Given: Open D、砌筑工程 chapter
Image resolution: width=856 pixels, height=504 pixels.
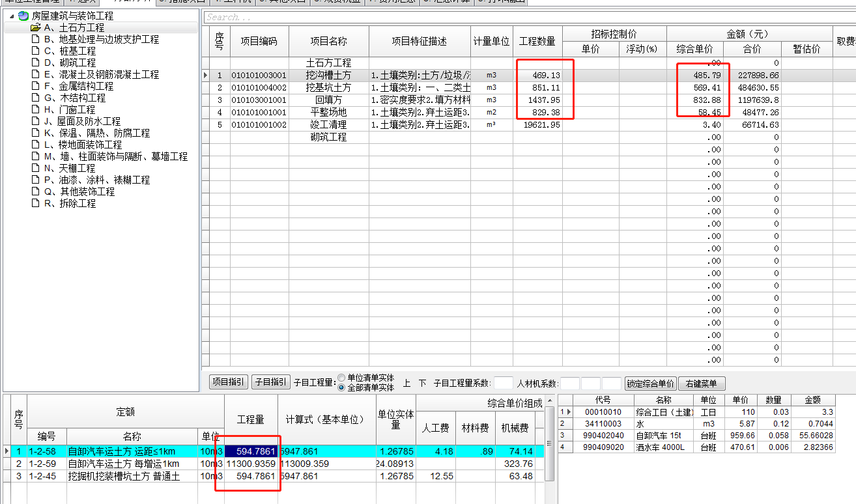Looking at the screenshot, I should pos(70,63).
